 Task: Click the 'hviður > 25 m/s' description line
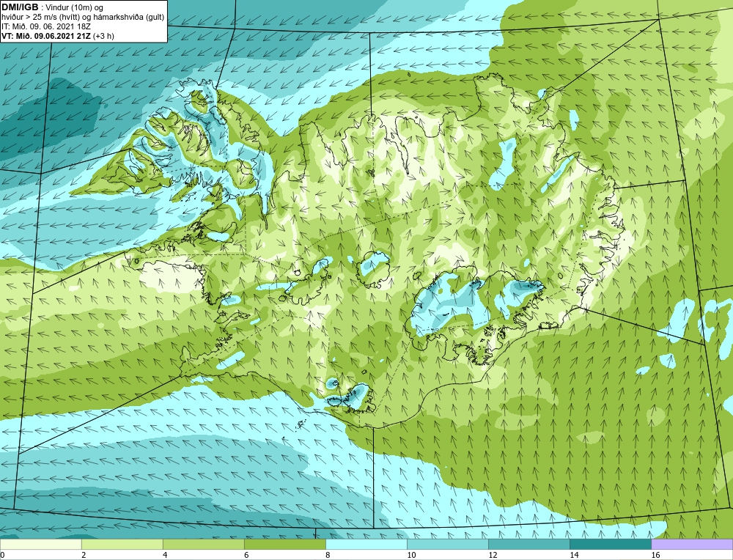pyautogui.click(x=82, y=17)
